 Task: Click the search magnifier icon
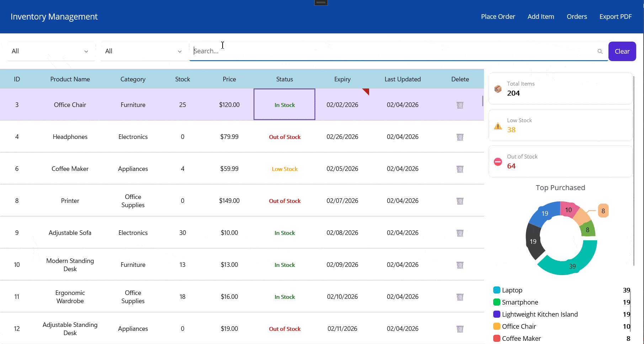(600, 51)
